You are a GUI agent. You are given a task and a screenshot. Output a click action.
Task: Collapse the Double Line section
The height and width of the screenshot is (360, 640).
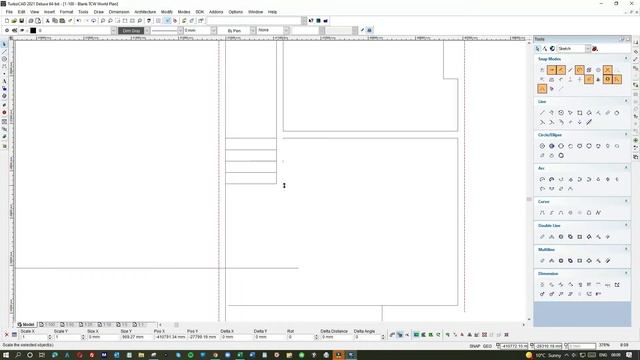point(626,225)
